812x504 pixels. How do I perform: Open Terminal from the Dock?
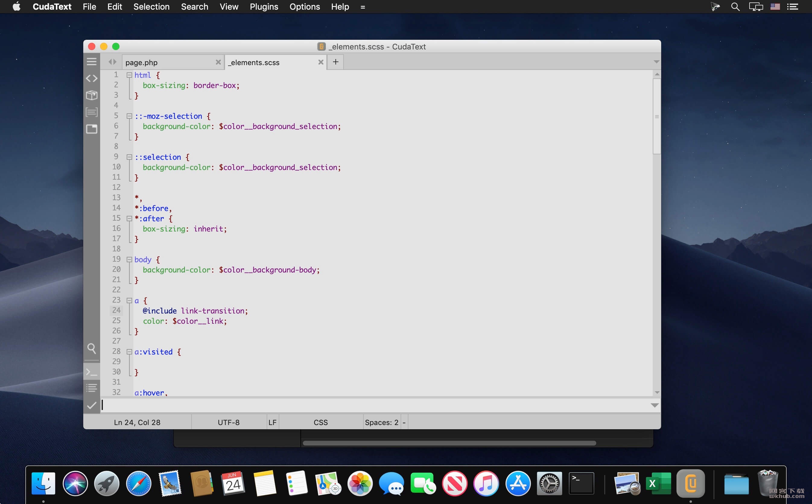click(x=581, y=483)
